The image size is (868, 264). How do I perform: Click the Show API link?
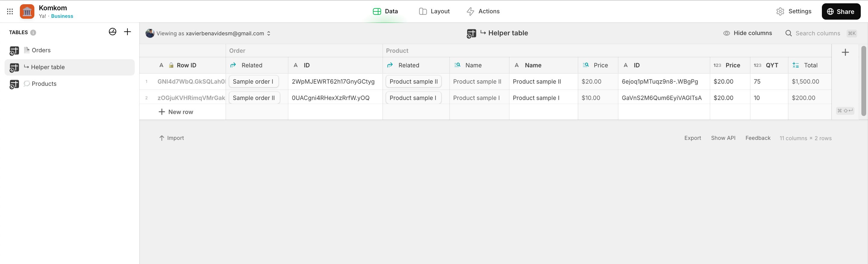(x=723, y=138)
